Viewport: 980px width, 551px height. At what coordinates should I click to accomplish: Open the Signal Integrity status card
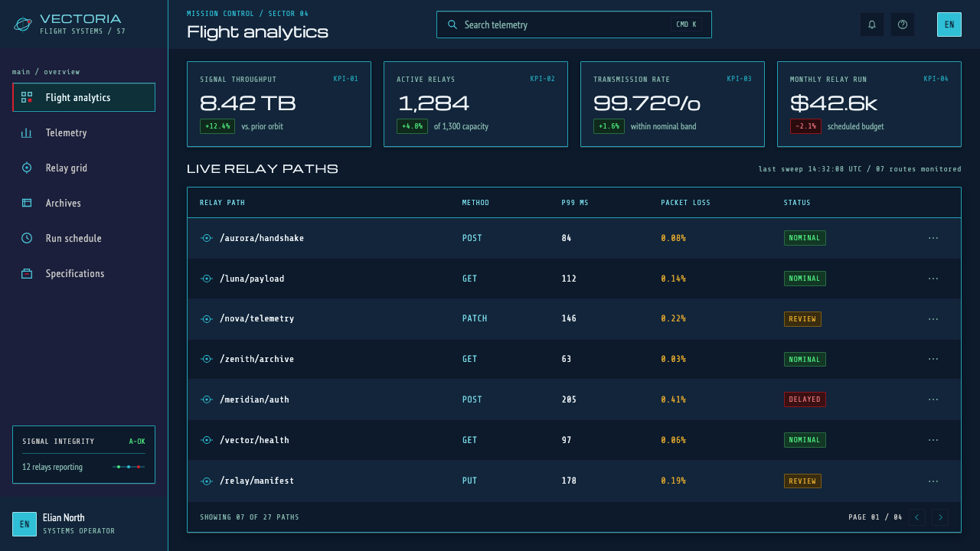[x=84, y=455]
